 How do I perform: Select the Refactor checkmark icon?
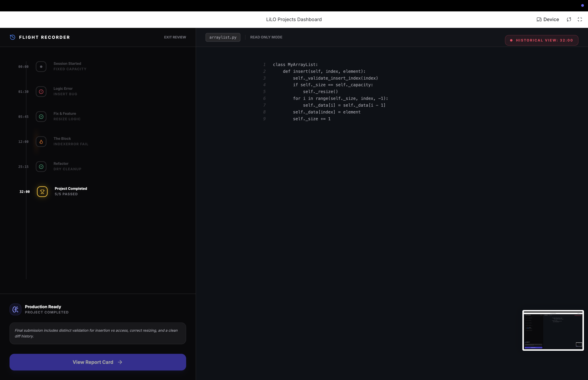(41, 167)
